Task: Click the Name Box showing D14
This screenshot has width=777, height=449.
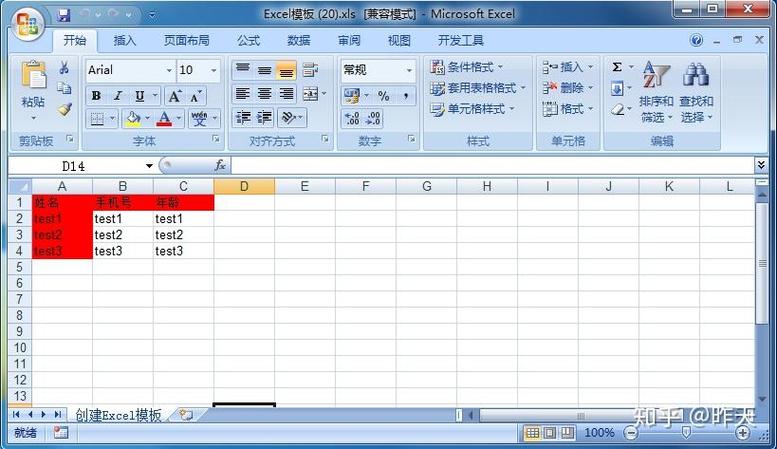Action: click(x=75, y=166)
